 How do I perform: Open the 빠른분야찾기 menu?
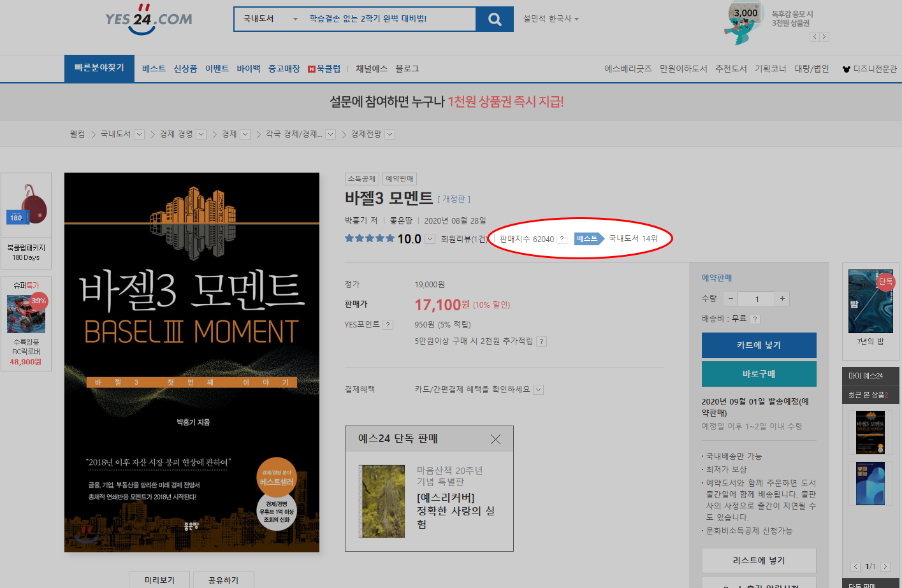[x=99, y=68]
